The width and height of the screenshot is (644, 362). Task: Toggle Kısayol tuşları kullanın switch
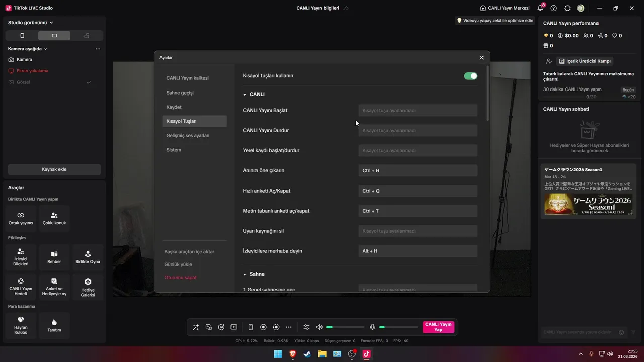[470, 76]
